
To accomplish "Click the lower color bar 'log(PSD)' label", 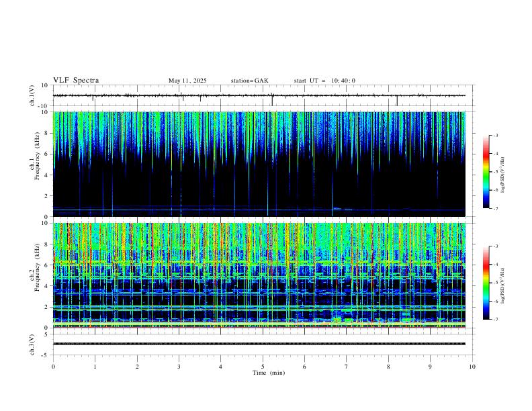I will (503, 285).
